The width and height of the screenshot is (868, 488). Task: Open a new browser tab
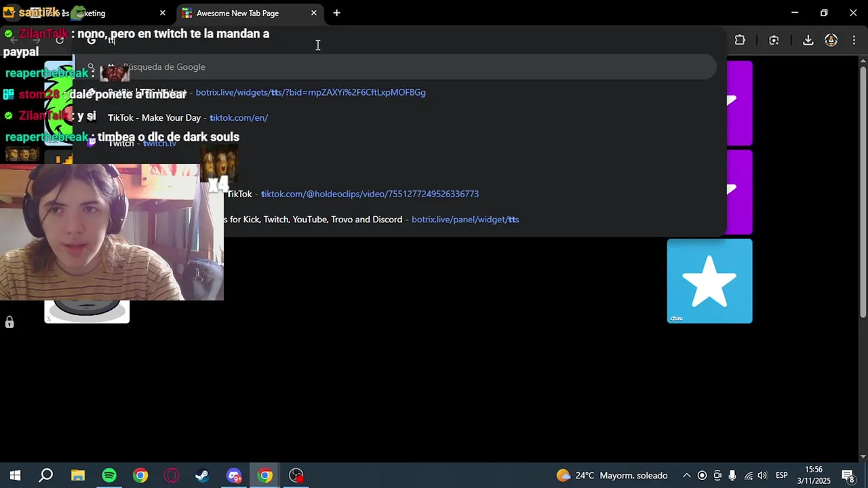336,13
